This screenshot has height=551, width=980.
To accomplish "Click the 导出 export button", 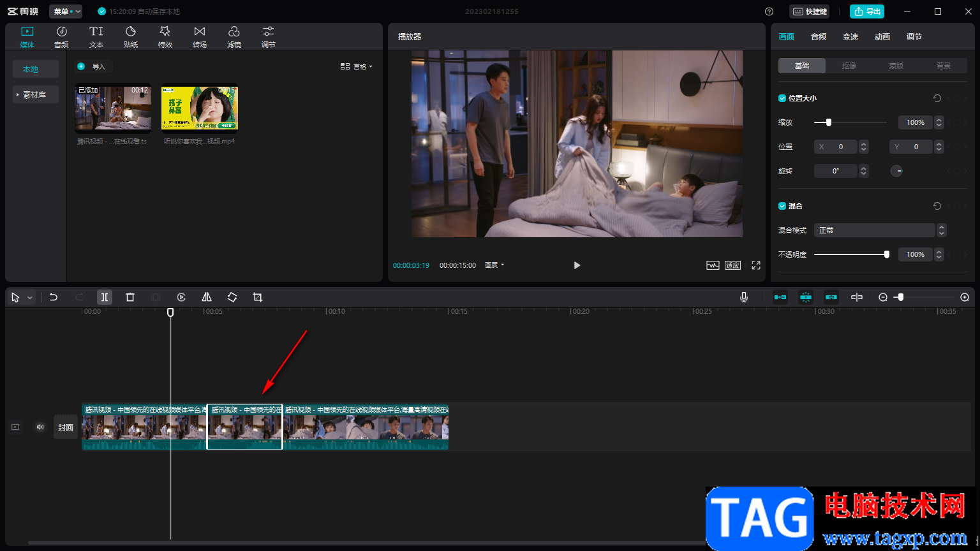I will (867, 11).
